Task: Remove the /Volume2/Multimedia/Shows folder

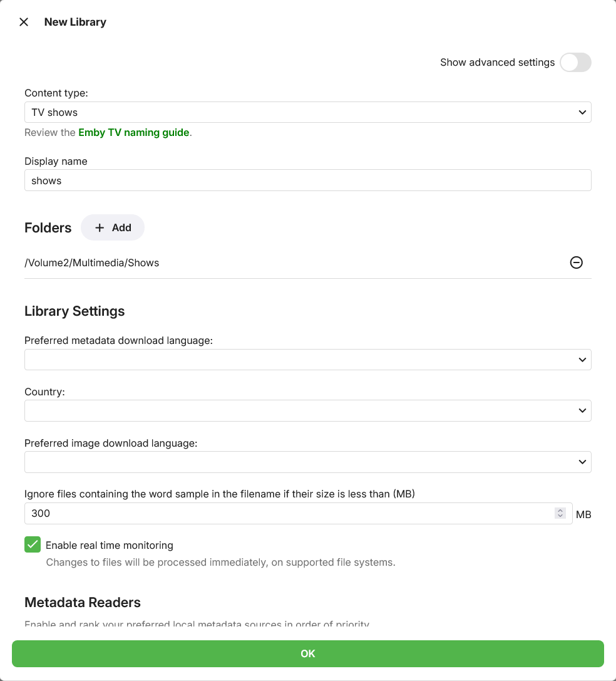Action: [576, 263]
